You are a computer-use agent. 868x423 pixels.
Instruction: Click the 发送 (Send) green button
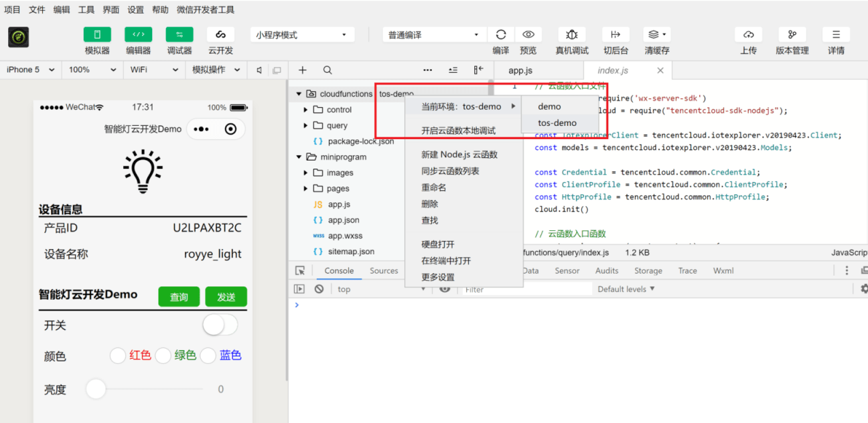[226, 297]
